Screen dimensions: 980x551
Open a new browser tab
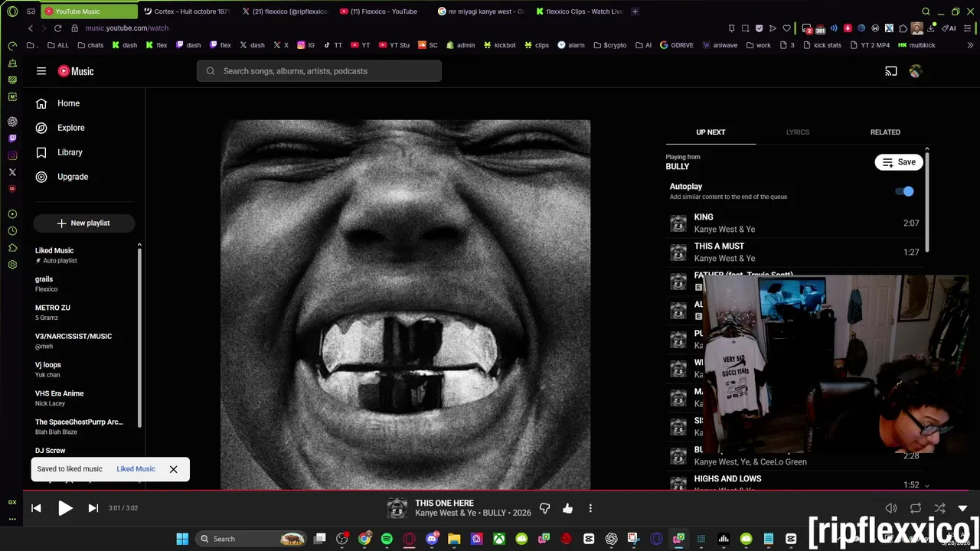pyautogui.click(x=635, y=11)
